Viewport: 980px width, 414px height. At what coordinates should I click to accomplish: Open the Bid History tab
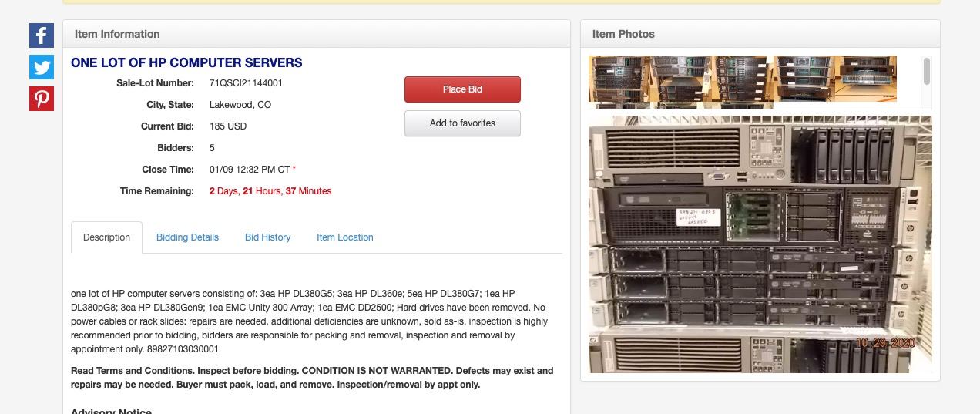(x=267, y=237)
